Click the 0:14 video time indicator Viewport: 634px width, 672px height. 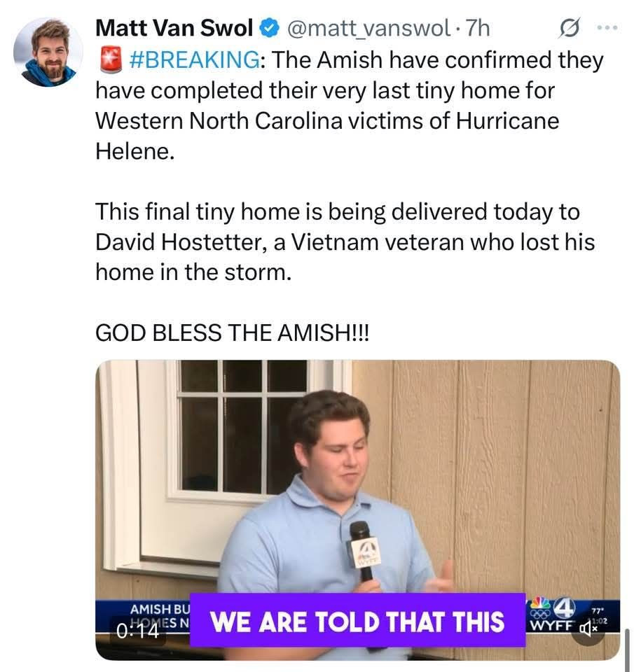tap(137, 630)
